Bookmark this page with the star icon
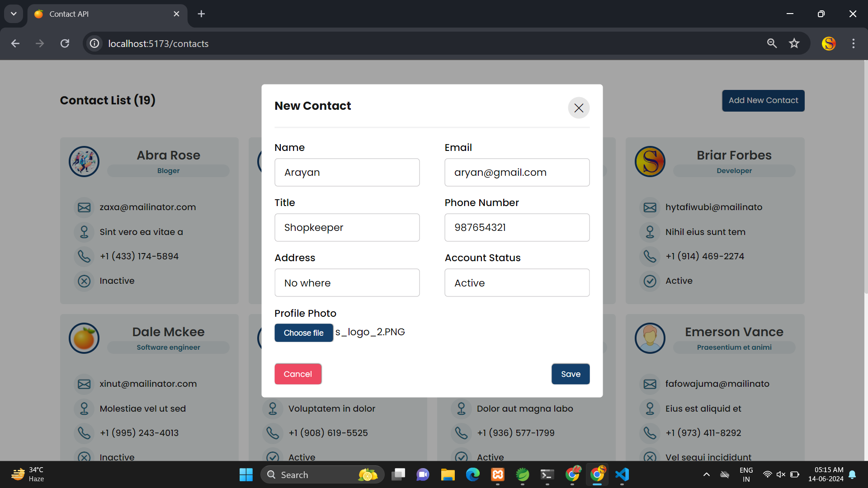The height and width of the screenshot is (488, 868). [794, 43]
